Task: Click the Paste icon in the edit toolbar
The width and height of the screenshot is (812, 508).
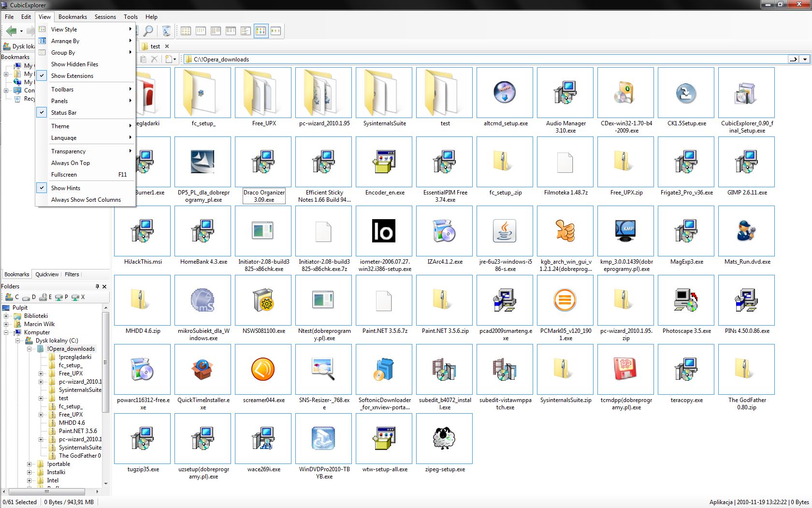Action: (x=143, y=59)
